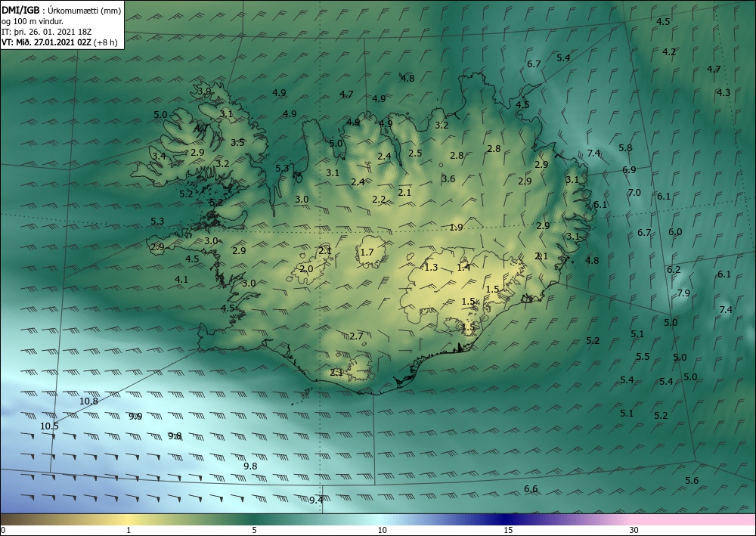Click the 6.9 value on the map
This screenshot has width=756, height=536.
point(629,169)
